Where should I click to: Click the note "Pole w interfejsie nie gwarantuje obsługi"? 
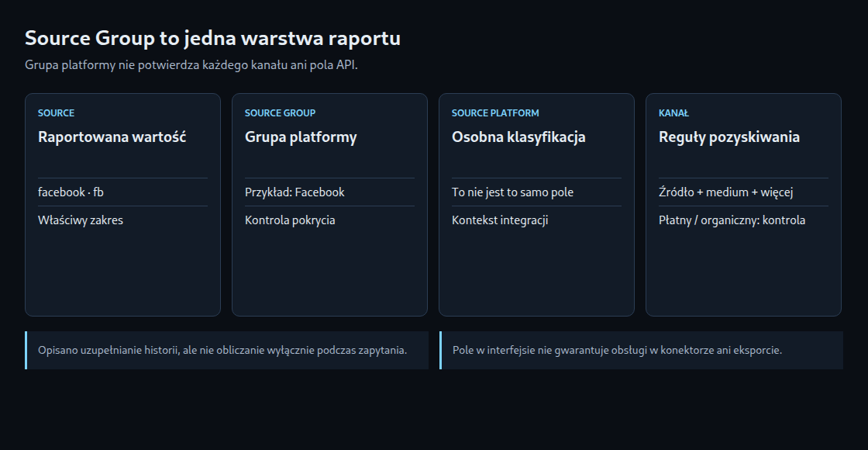(642, 350)
